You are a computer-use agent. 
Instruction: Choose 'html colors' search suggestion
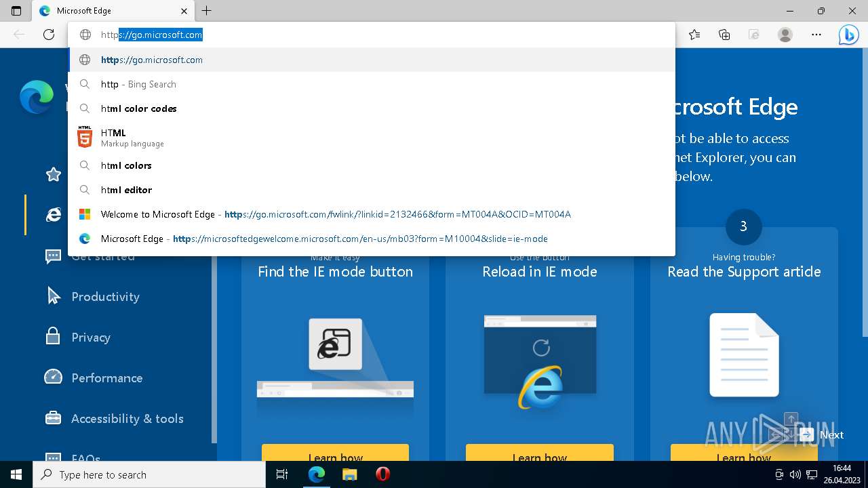(372, 165)
